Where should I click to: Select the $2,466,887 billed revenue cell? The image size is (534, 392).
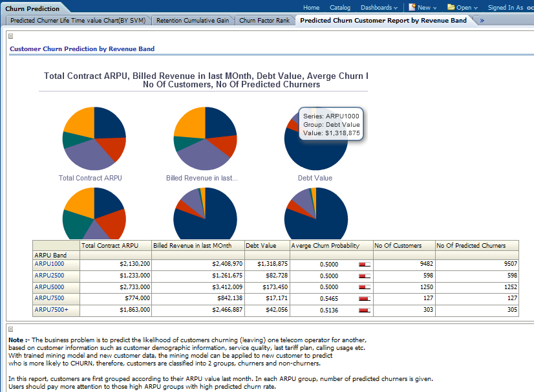198,309
